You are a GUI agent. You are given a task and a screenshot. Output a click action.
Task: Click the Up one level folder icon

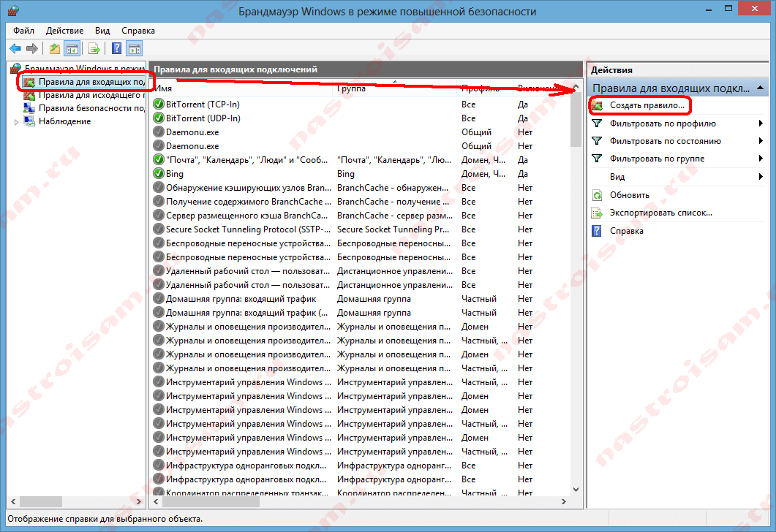(x=55, y=49)
